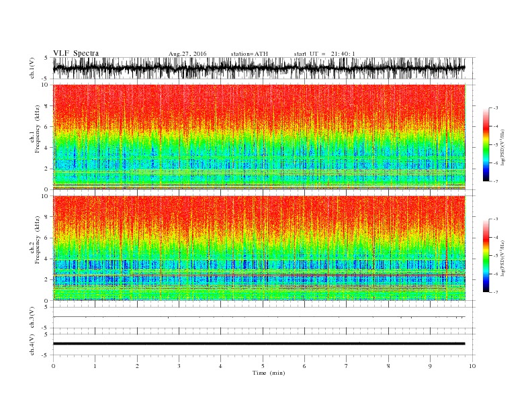Click the time axis tick label "5"
Viewport: 532px width, 411px height.
coord(263,366)
